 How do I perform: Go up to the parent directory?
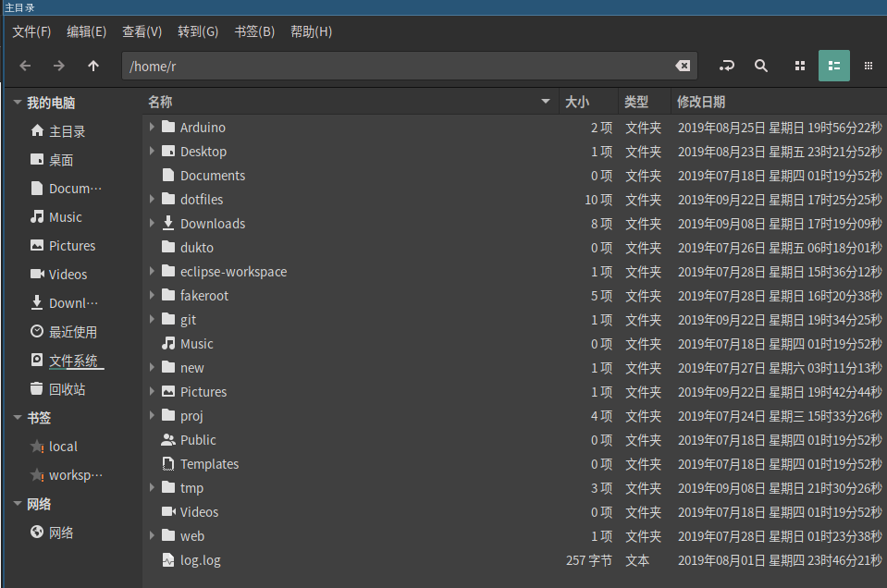pyautogui.click(x=93, y=66)
